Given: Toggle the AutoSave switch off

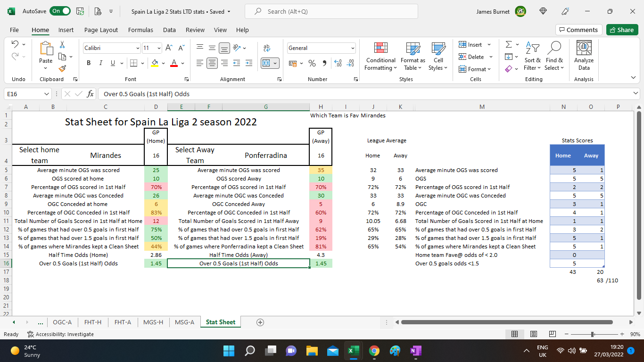Looking at the screenshot, I should (61, 11).
